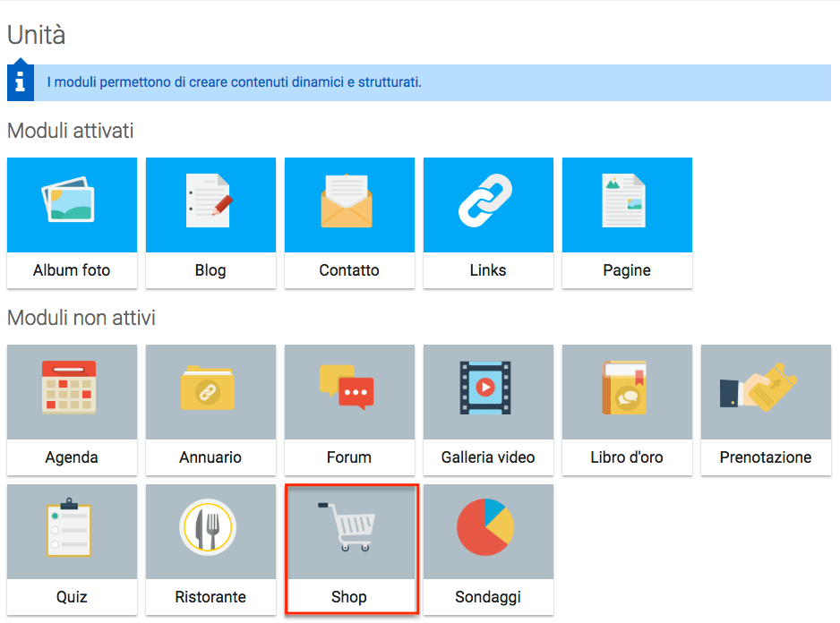Click the Shop module label
The width and height of the screenshot is (840, 623).
point(349,597)
